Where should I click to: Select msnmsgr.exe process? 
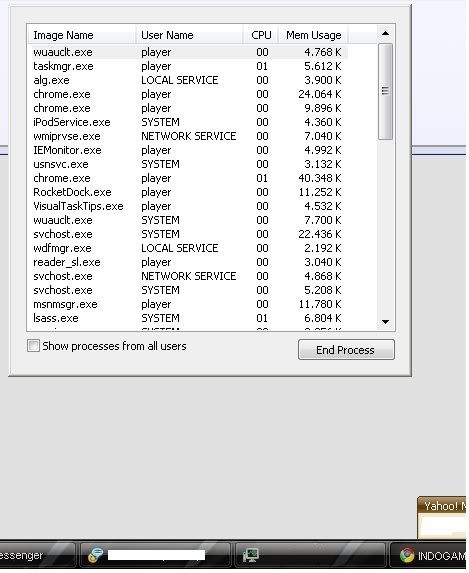click(188, 304)
